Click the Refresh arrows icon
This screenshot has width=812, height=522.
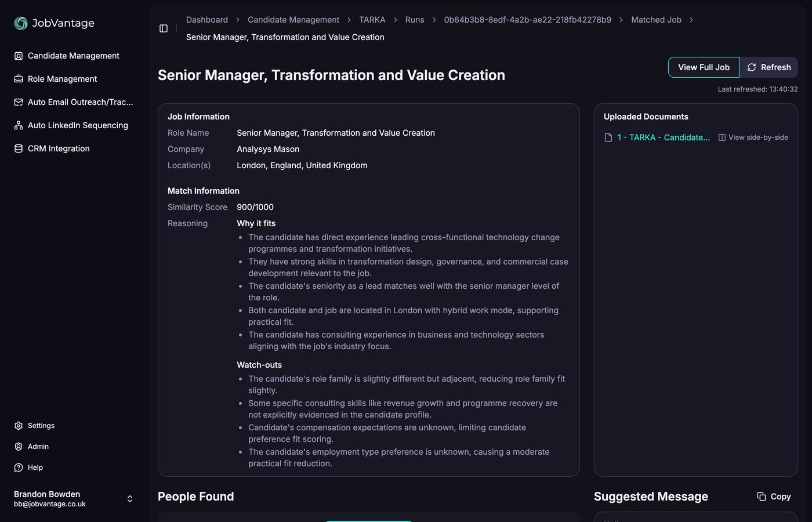coord(752,67)
